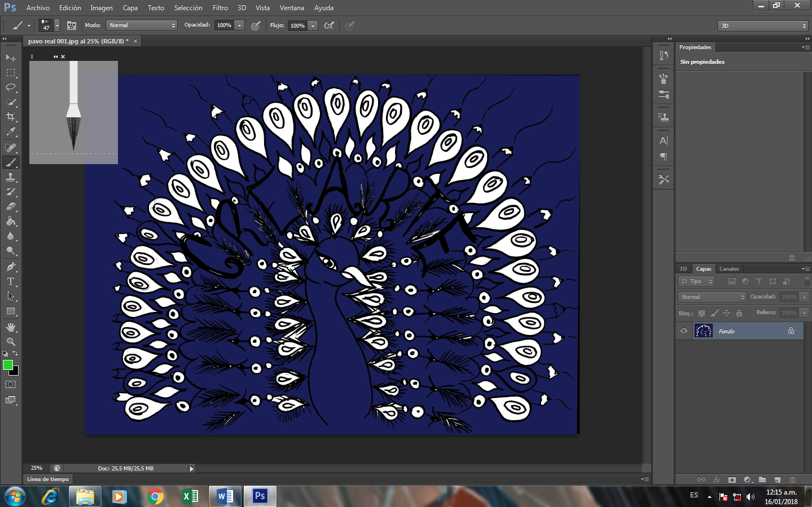Viewport: 812px width, 507px height.
Task: Select the Clone Stamp tool
Action: point(11,177)
